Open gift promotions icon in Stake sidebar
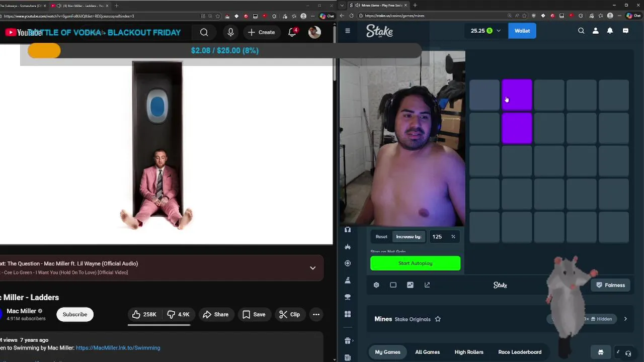The width and height of the screenshot is (644, 362). (x=348, y=341)
